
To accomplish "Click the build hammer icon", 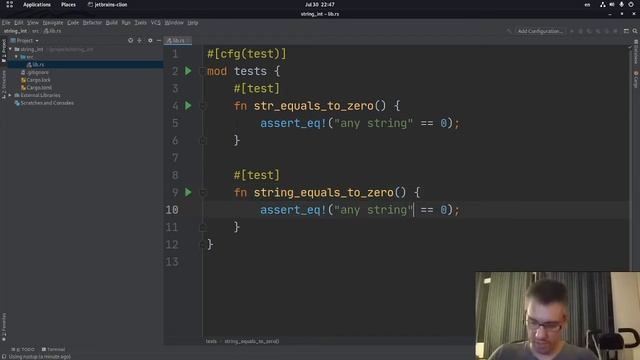I will 509,31.
